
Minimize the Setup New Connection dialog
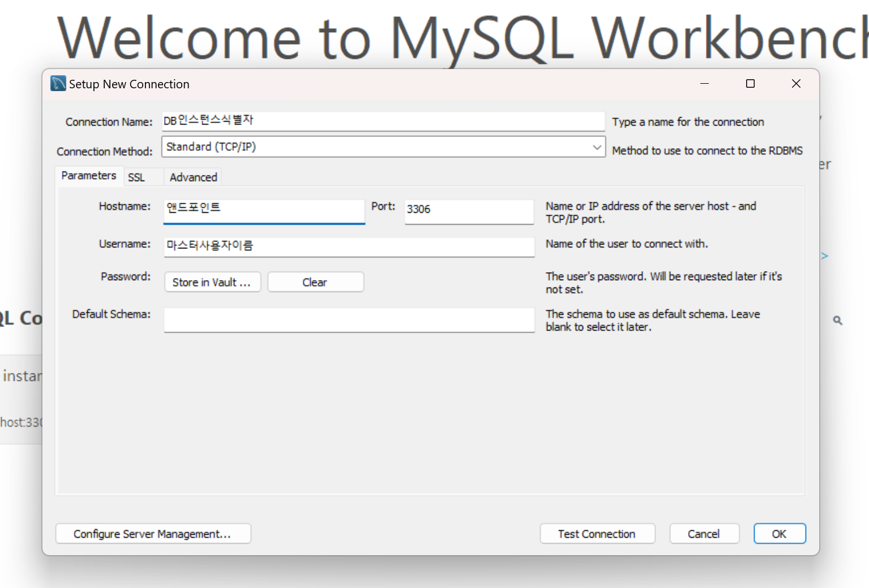coord(704,84)
